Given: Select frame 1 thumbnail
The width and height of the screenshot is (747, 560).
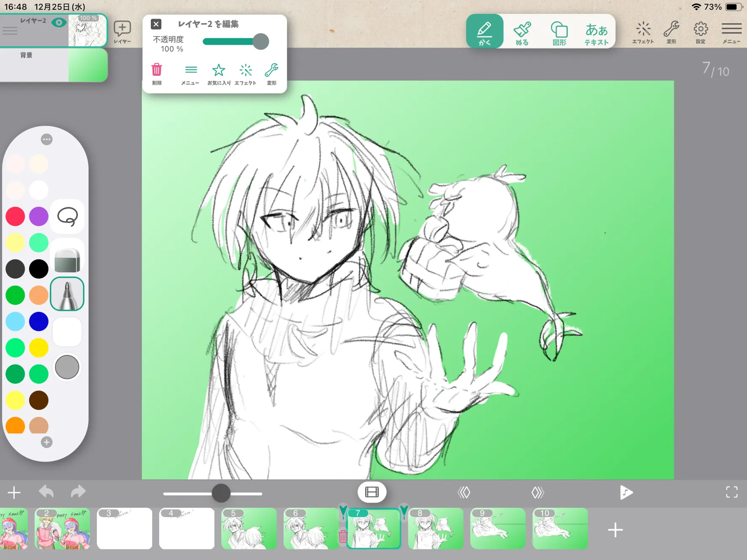Looking at the screenshot, I should point(14,529).
